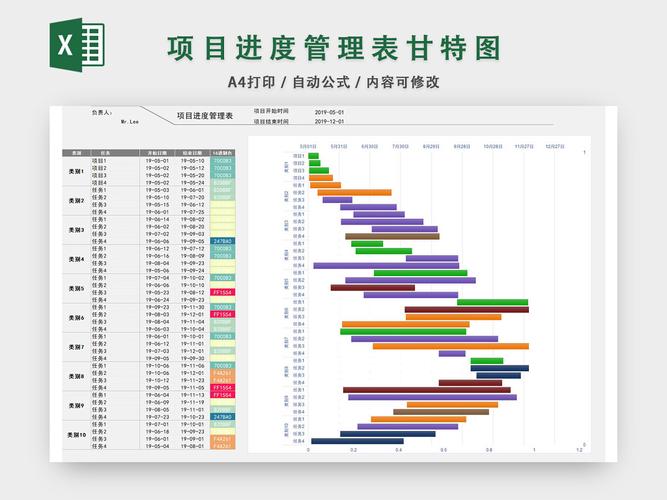
Task: Select the project end date 2019-12-01
Action: pyautogui.click(x=329, y=121)
